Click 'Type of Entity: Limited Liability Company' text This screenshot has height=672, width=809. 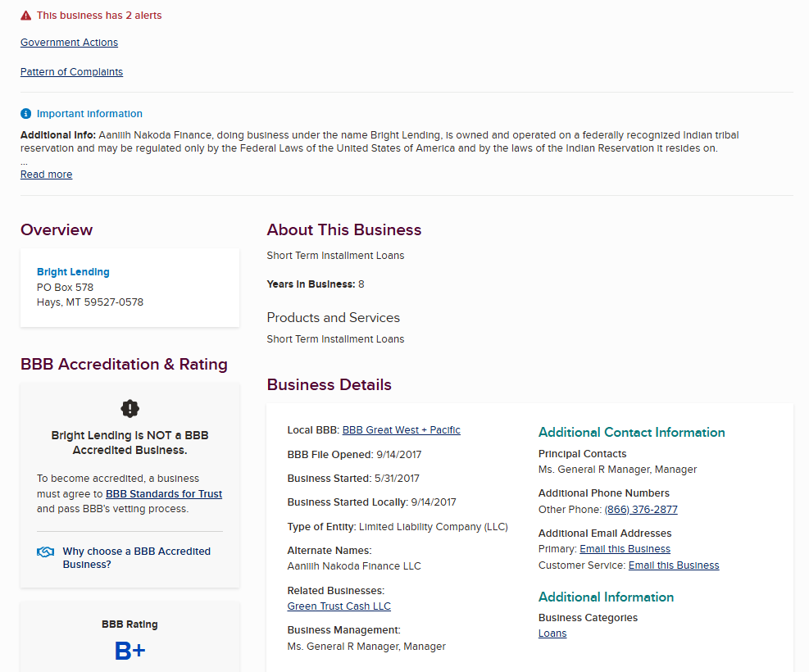tap(398, 527)
